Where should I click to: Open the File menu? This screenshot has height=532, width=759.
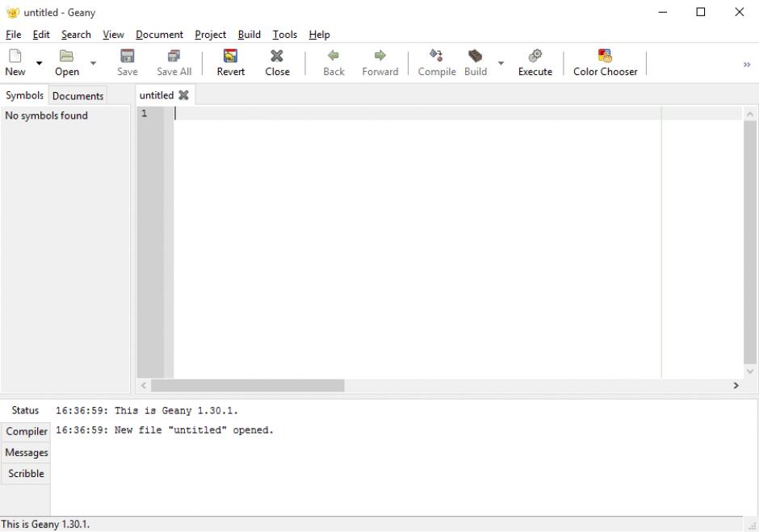(x=13, y=35)
